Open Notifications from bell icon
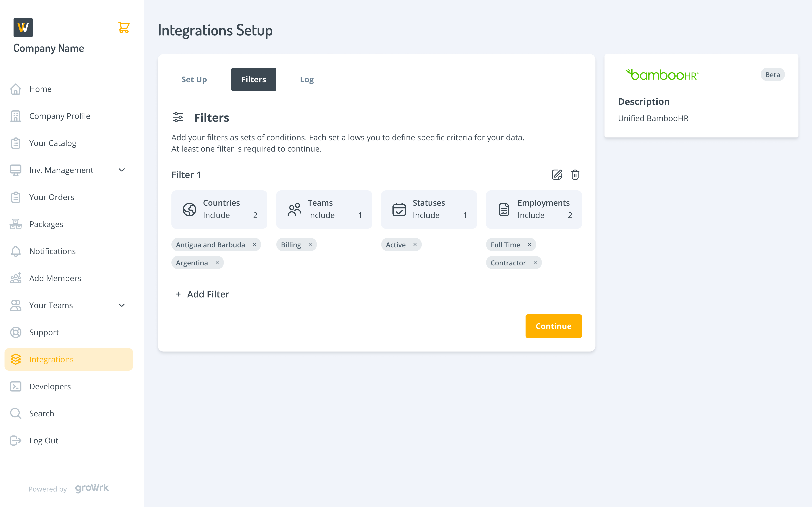812x507 pixels. click(16, 251)
